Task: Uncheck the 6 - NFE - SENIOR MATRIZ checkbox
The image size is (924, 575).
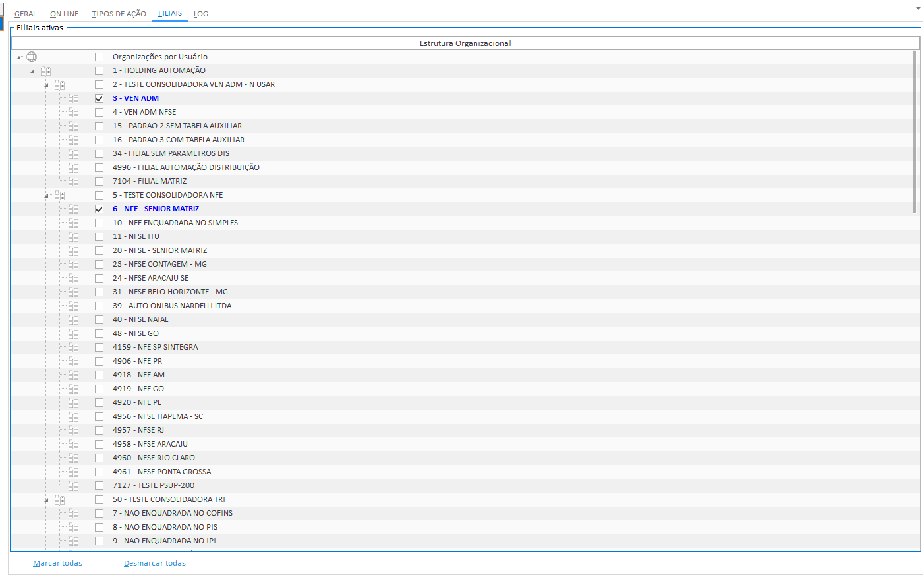Action: click(x=99, y=209)
